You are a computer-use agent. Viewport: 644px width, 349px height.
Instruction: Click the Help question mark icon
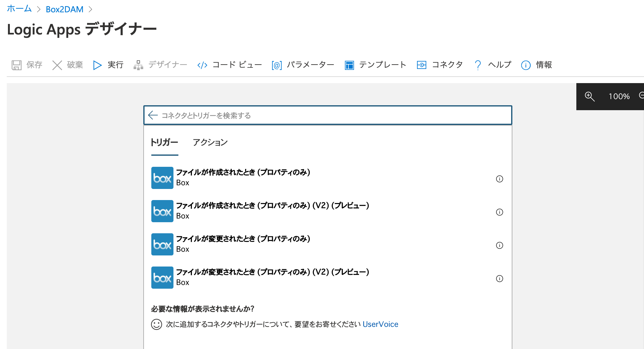click(478, 65)
